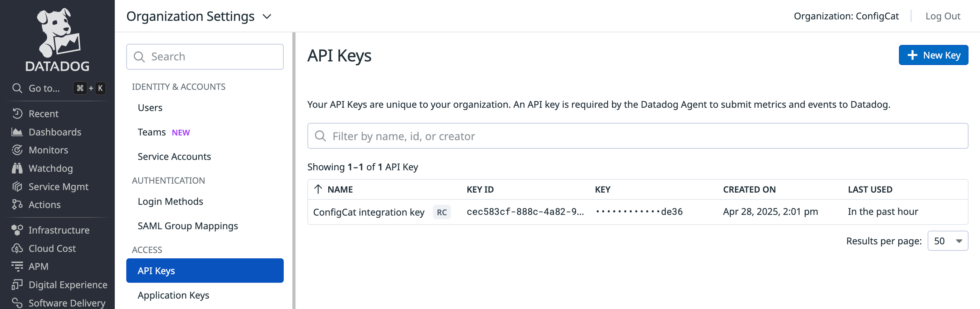This screenshot has width=980, height=309.
Task: Select Software Delivery in the sidebar
Action: 67,302
